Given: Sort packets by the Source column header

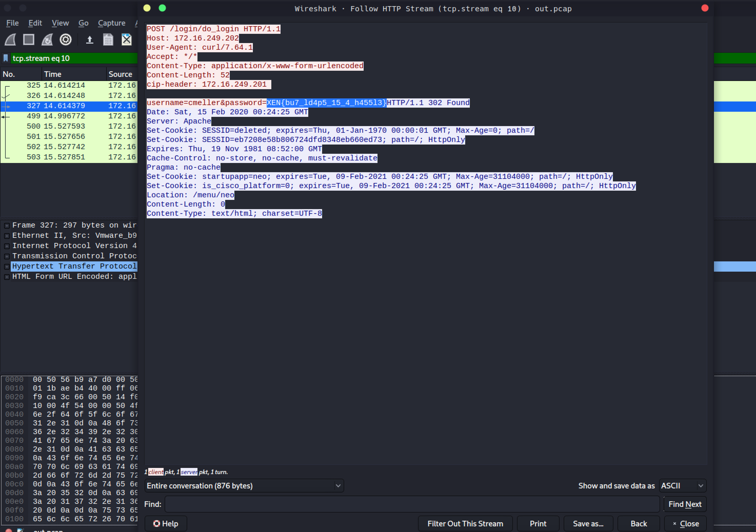Looking at the screenshot, I should [122, 74].
